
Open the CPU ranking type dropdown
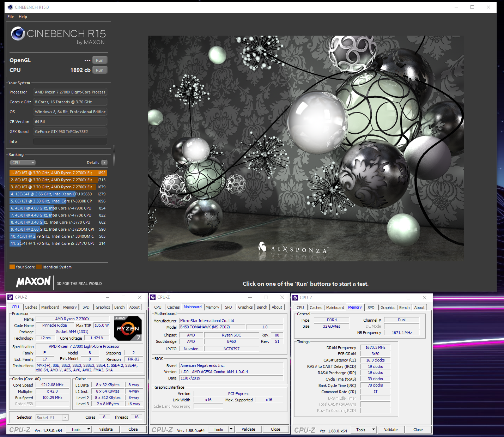click(23, 163)
